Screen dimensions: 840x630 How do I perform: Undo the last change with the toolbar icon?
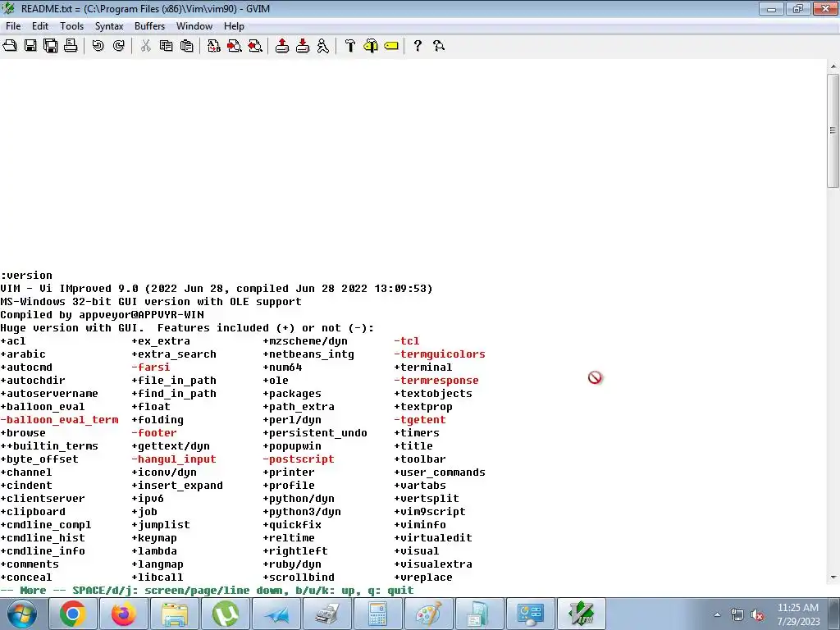pyautogui.click(x=98, y=46)
